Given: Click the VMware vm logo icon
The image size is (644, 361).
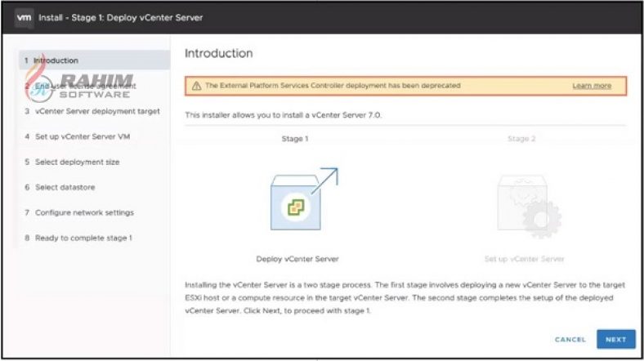Looking at the screenshot, I should click(24, 18).
